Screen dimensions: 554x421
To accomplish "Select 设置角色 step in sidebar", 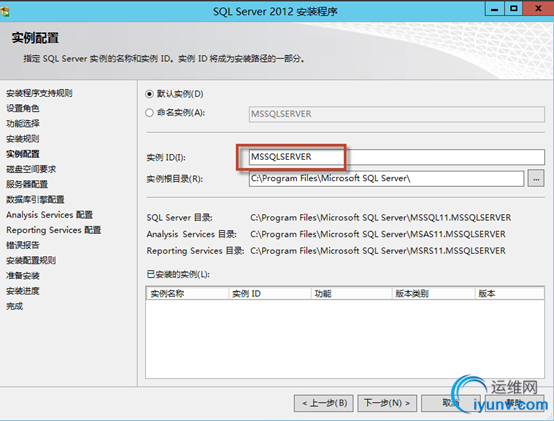I will point(23,108).
